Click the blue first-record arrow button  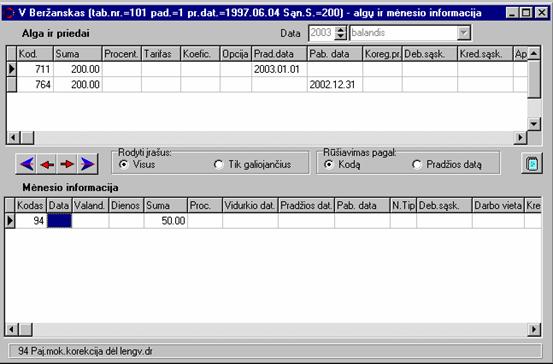26,164
